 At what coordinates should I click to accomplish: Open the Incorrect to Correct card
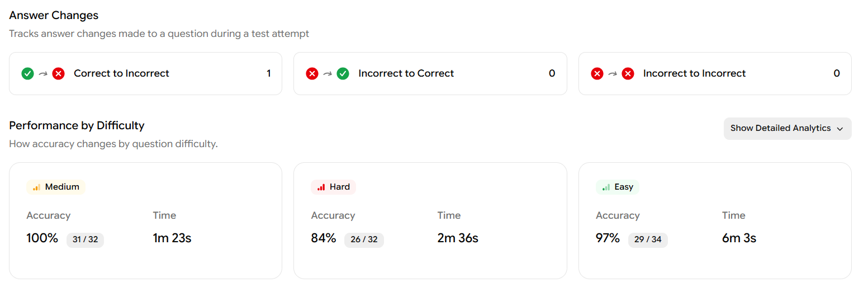click(430, 73)
